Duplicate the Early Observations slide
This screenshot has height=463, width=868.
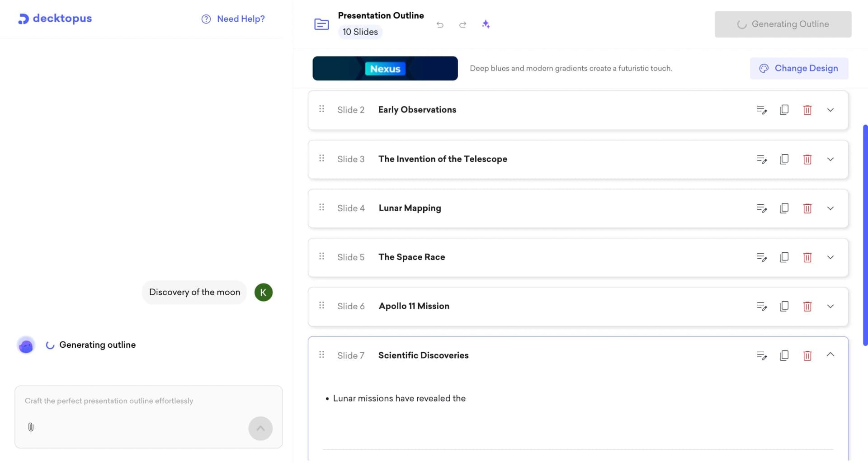(x=784, y=110)
